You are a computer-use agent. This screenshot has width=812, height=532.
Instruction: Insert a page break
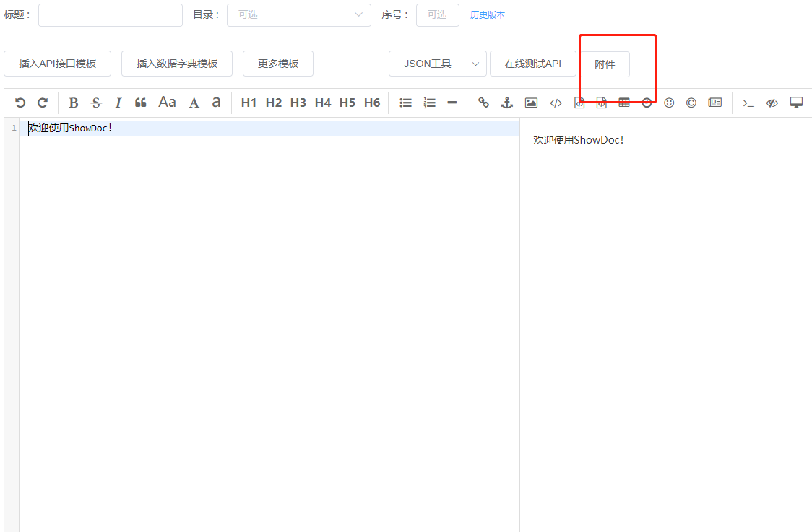[715, 103]
